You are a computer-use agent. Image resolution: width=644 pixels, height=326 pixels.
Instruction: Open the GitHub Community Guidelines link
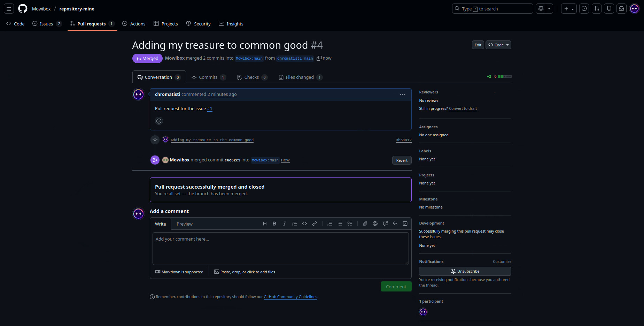pos(290,297)
